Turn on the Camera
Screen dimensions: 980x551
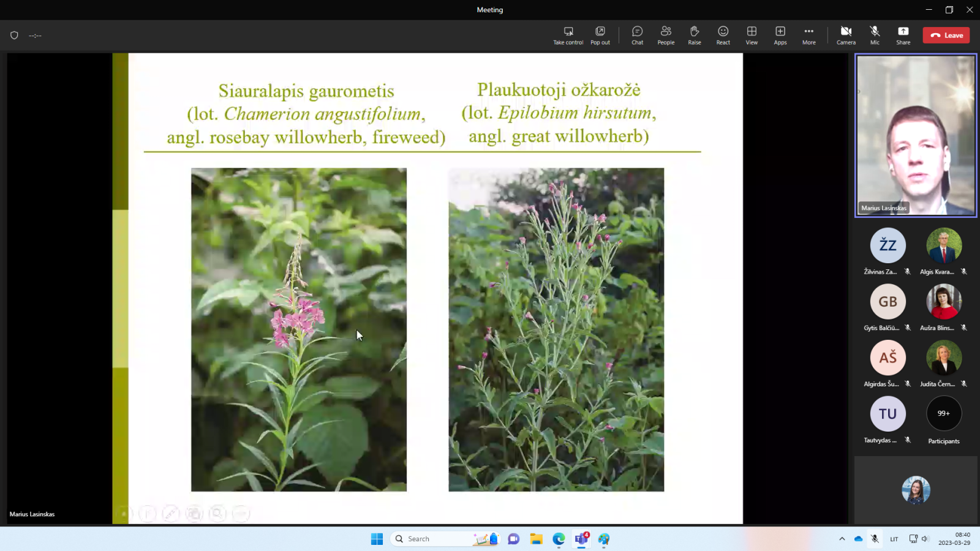tap(846, 35)
